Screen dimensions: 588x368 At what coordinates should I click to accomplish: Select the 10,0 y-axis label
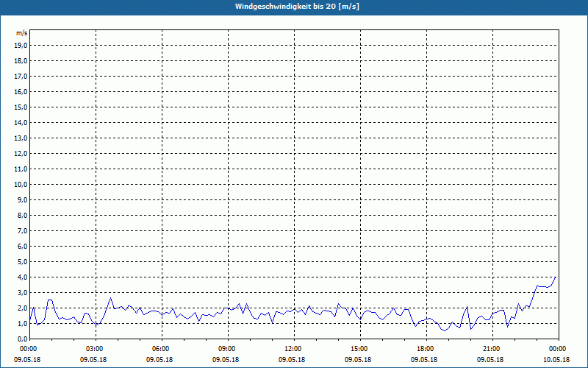[22, 185]
